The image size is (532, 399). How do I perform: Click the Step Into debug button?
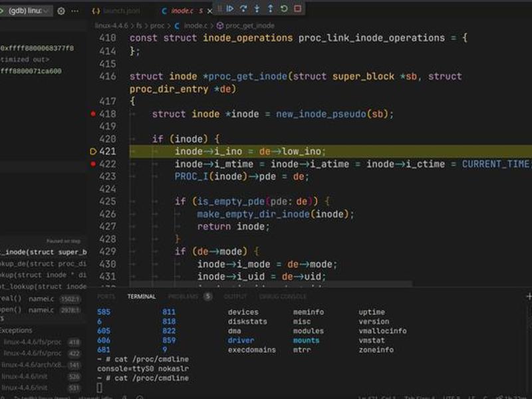[x=257, y=9]
